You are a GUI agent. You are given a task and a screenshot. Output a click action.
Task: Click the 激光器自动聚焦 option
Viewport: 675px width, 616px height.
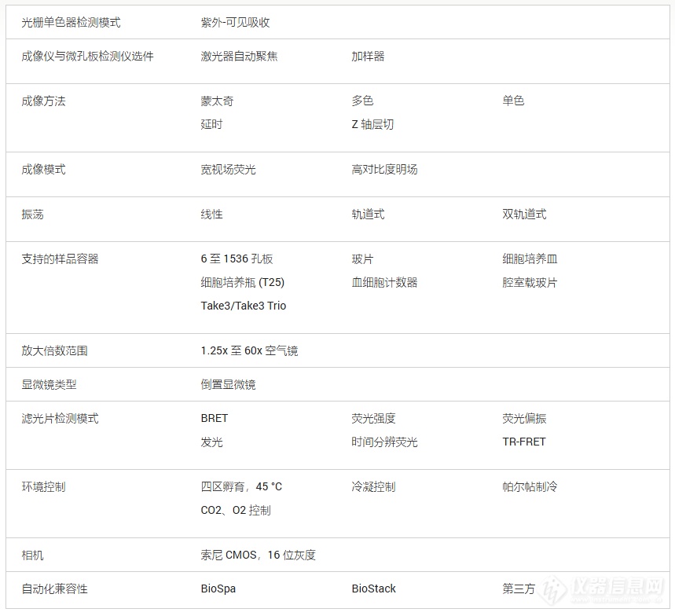(x=239, y=57)
